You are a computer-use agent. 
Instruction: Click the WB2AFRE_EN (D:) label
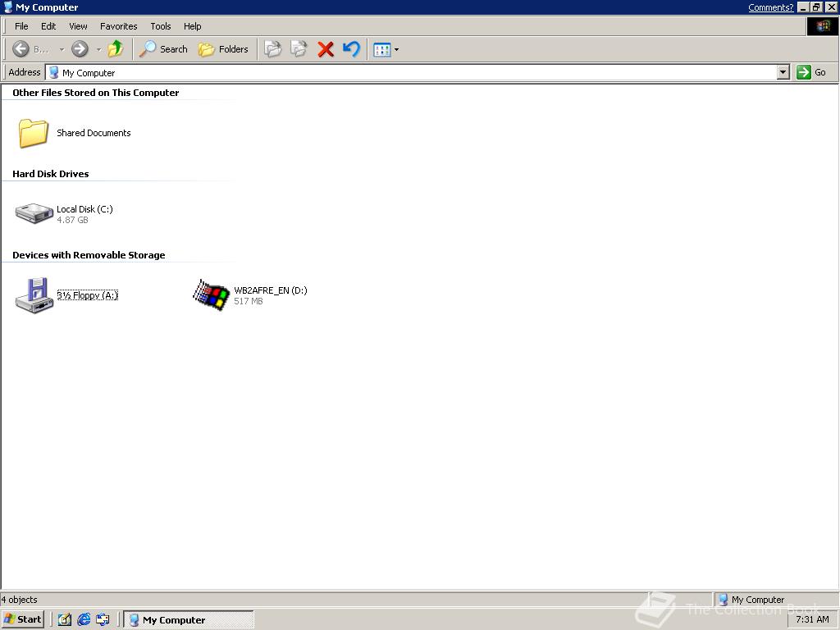coord(271,290)
